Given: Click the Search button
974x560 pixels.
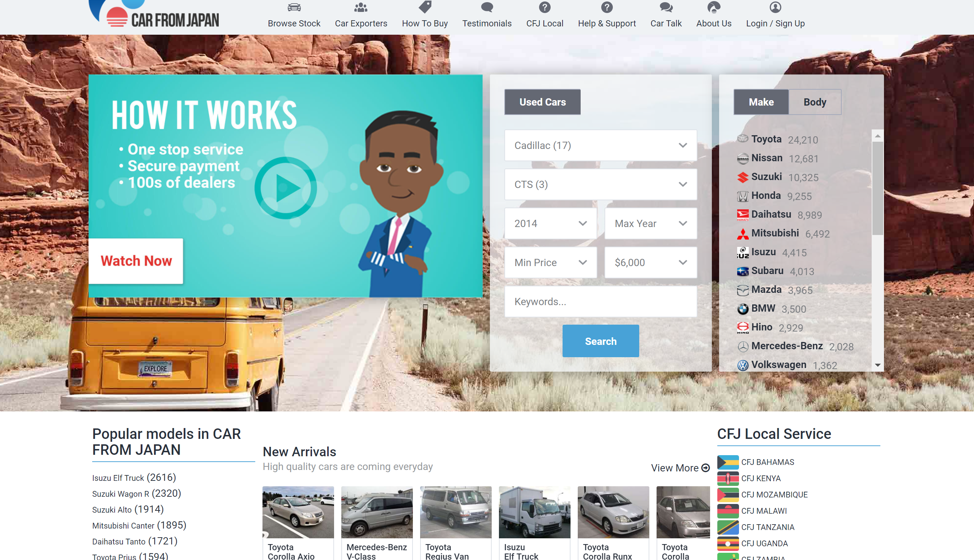Looking at the screenshot, I should pos(600,341).
